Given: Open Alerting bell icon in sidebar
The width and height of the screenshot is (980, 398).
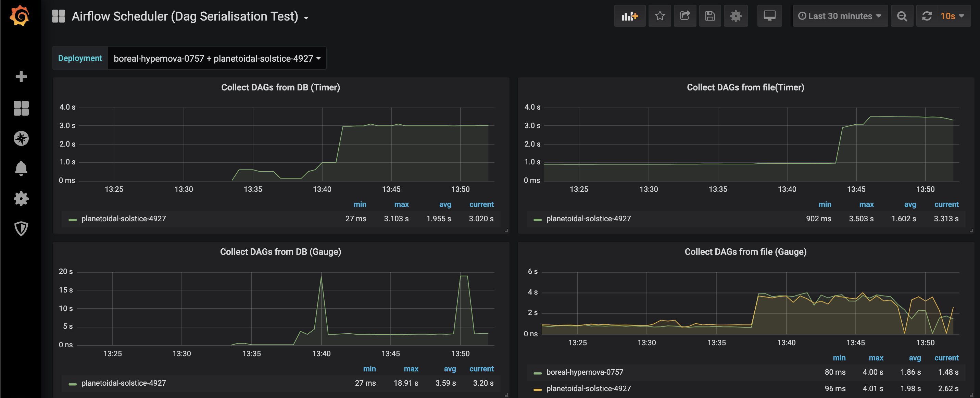Looking at the screenshot, I should [21, 168].
